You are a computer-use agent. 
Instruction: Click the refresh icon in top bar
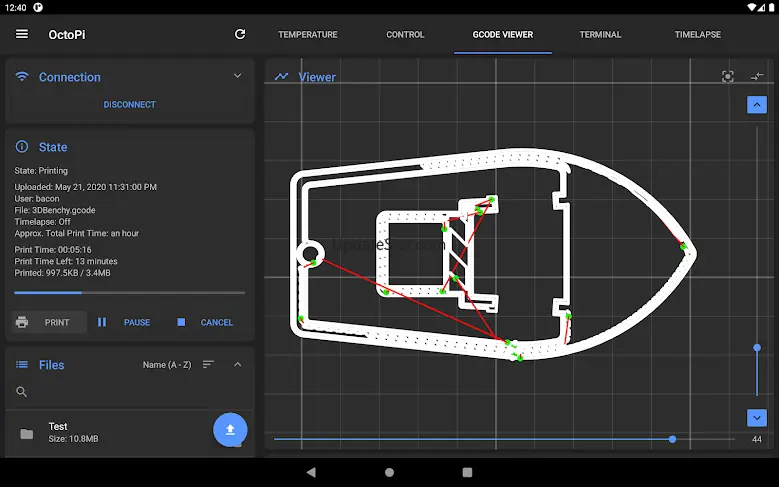[x=240, y=34]
